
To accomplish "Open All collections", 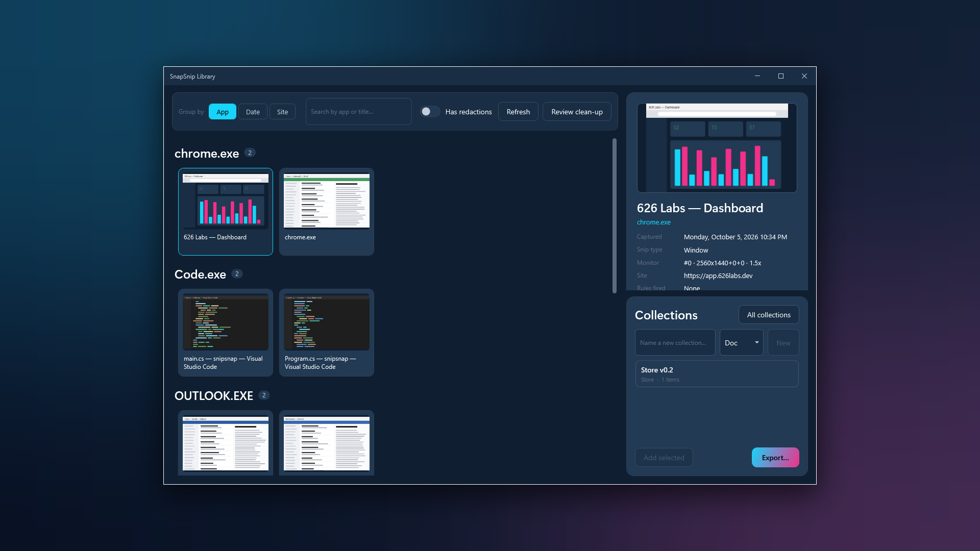I will 769,315.
